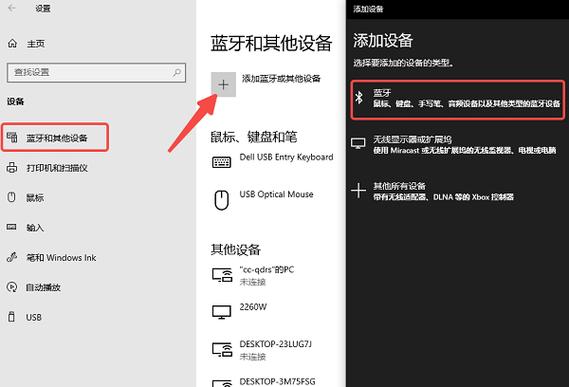Select the DESKTOP-23LUG7J device entry
Screen dimensions: 569x387
(x=271, y=350)
